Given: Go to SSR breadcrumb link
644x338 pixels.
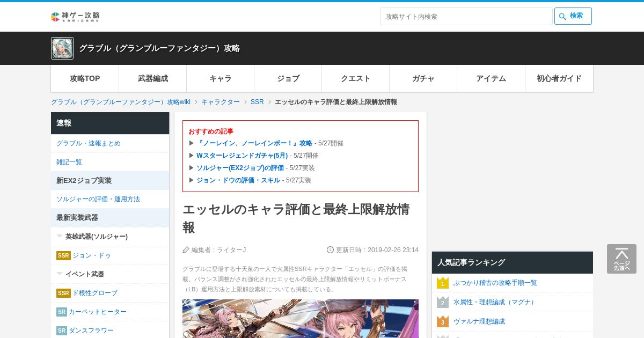Looking at the screenshot, I should [257, 102].
